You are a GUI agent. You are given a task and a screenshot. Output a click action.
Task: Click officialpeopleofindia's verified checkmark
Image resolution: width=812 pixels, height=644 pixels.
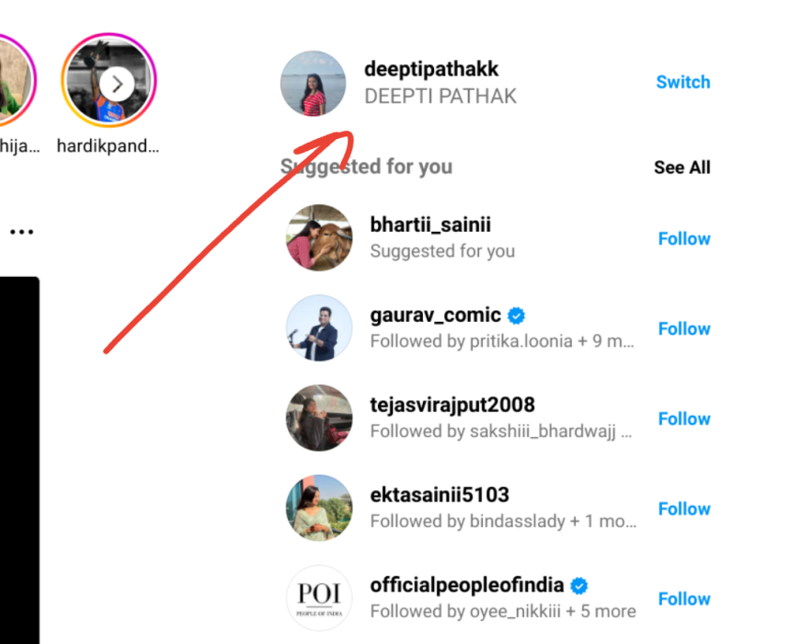tap(578, 584)
